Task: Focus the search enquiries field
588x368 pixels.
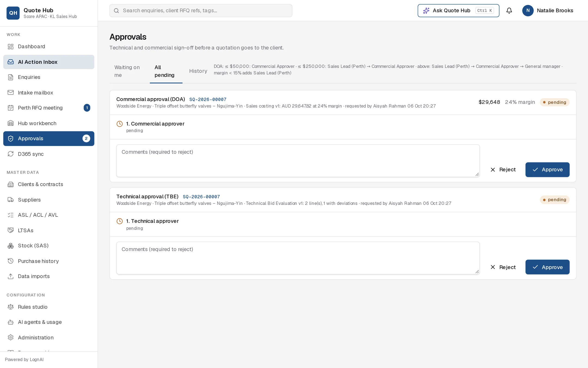Action: tap(201, 11)
